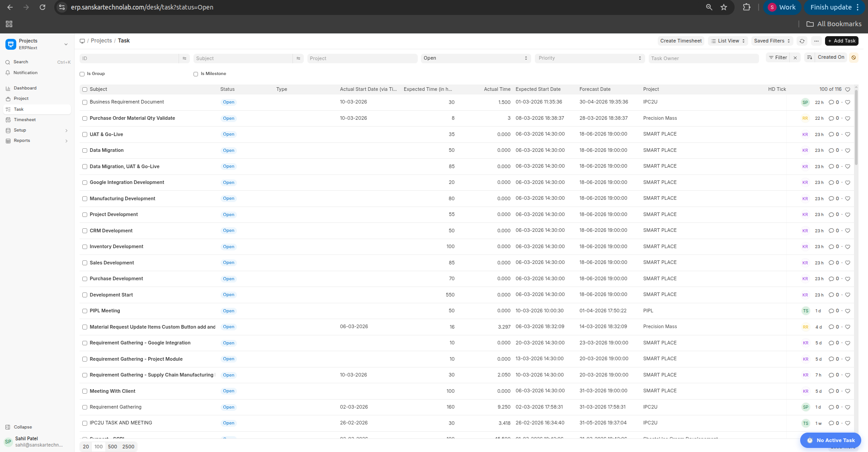Screen dimensions: 868x452
Task: Click the orange circle-slash icon next to Created On
Action: (x=854, y=57)
